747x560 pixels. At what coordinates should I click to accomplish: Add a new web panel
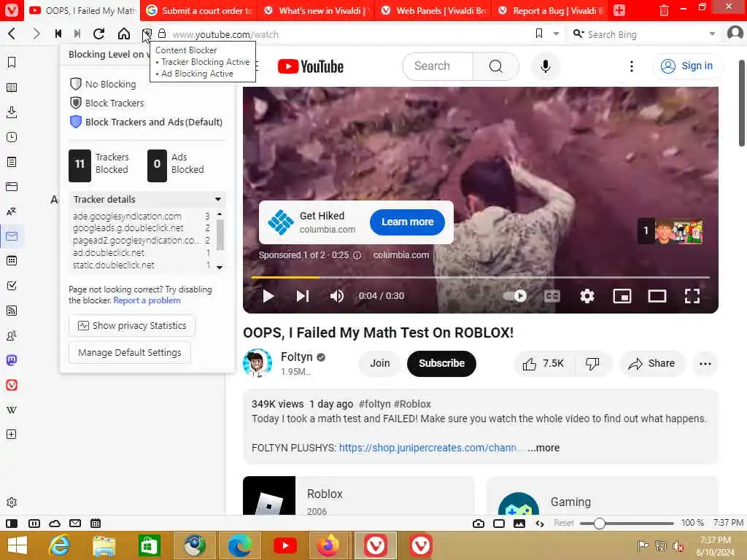[x=12, y=435]
